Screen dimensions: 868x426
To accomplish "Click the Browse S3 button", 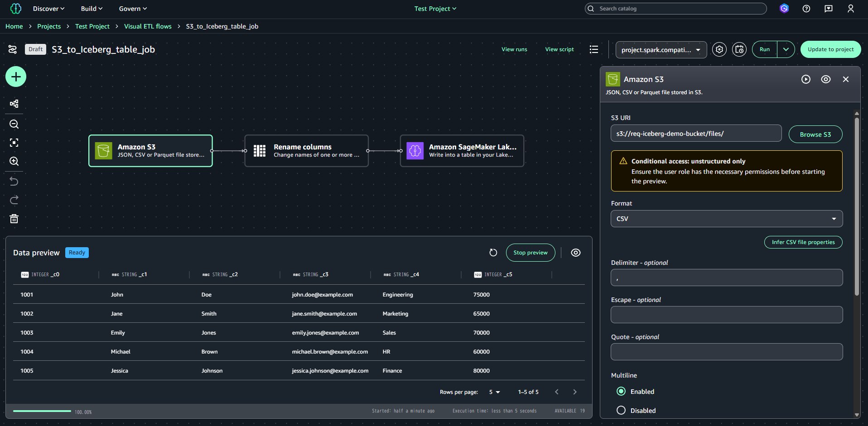I will 815,134.
